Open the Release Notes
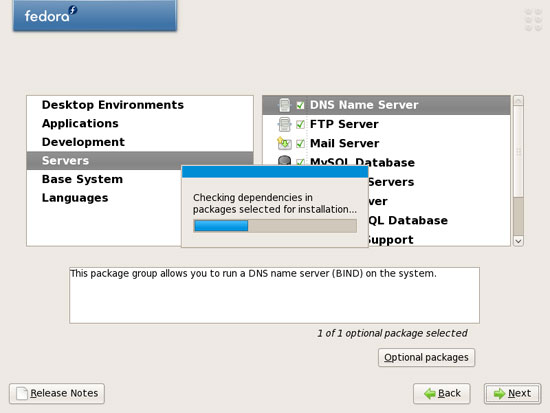The height and width of the screenshot is (413, 550). (x=57, y=393)
